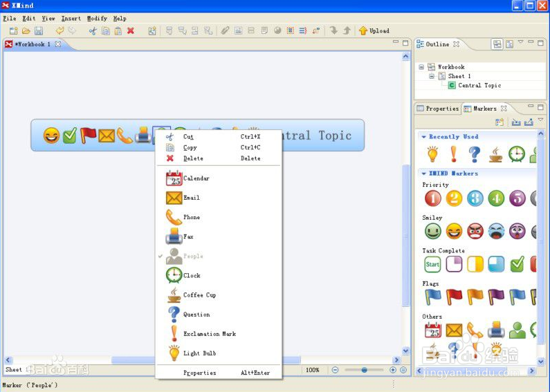Select the Priority 2 marker

(x=454, y=198)
